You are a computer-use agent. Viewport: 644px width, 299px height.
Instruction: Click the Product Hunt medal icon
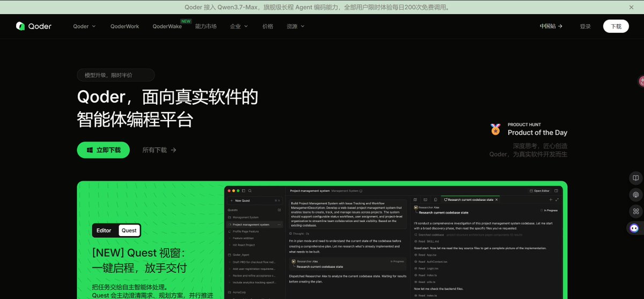[495, 129]
